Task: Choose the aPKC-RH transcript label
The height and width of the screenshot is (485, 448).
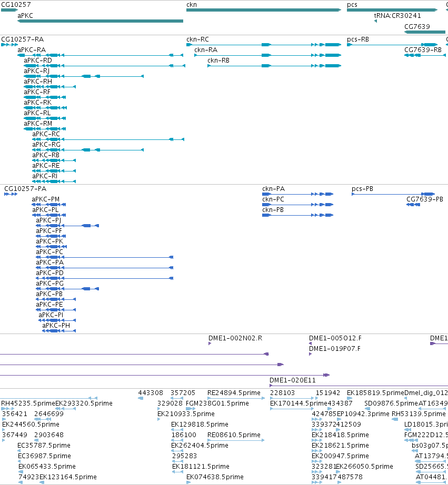Action: click(38, 82)
